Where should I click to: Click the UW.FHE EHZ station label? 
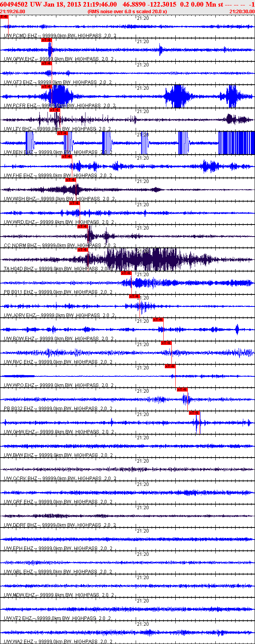click(x=18, y=176)
